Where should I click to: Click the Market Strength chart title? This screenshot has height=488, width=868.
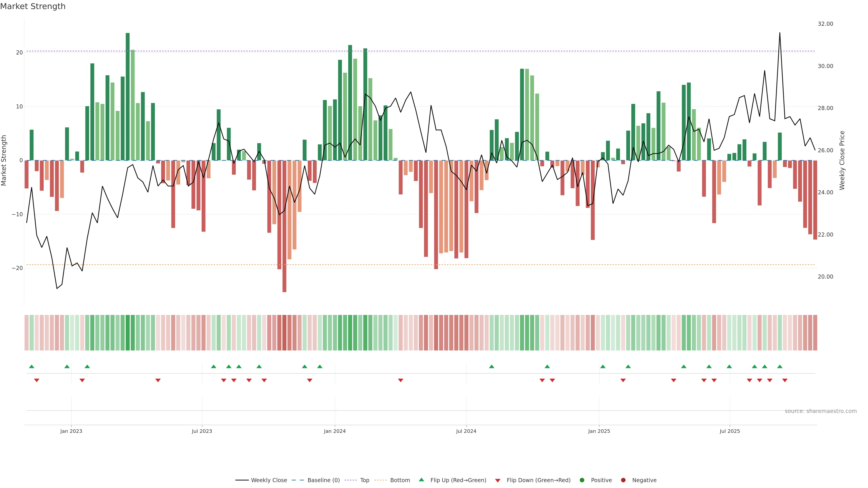(33, 6)
